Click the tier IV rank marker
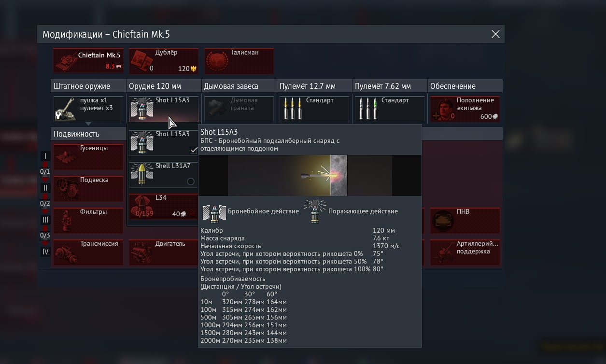This screenshot has height=364, width=606. (45, 252)
